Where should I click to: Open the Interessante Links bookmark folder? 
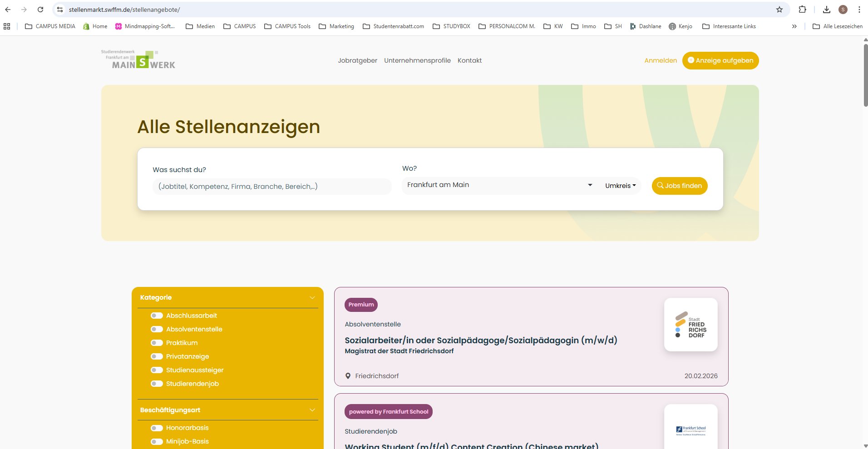pyautogui.click(x=729, y=26)
